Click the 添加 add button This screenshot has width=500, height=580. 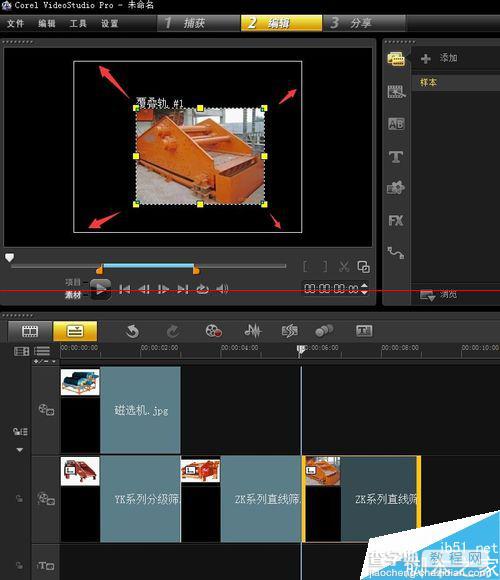(440, 58)
